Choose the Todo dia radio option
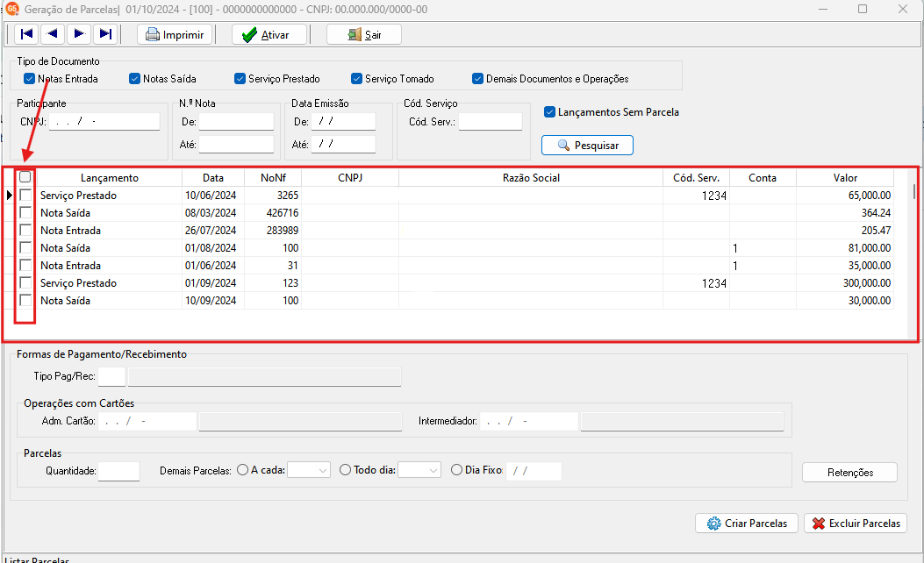 (346, 470)
